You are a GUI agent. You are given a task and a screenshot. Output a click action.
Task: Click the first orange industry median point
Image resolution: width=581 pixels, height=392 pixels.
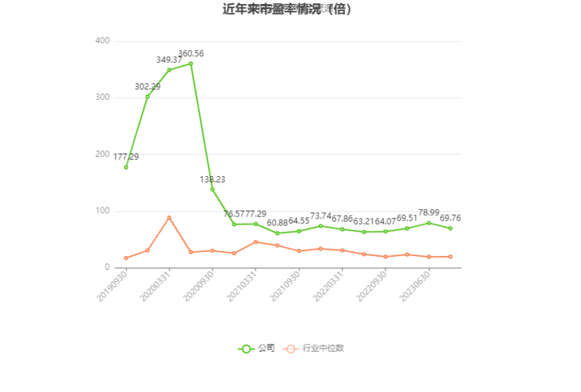click(126, 258)
